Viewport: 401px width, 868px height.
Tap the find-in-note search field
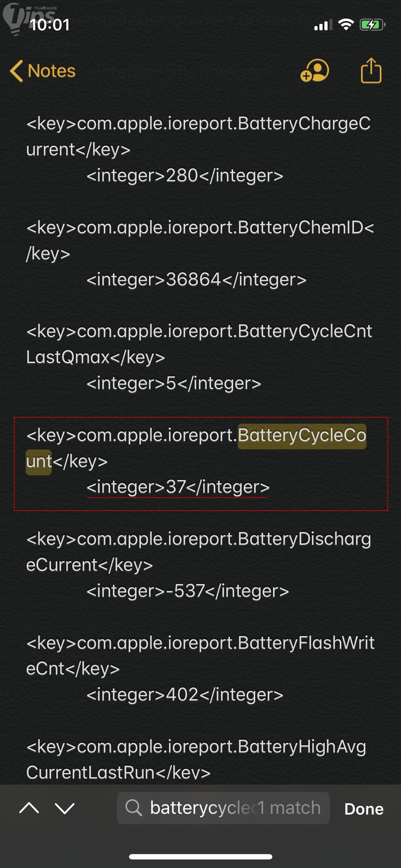pyautogui.click(x=228, y=808)
